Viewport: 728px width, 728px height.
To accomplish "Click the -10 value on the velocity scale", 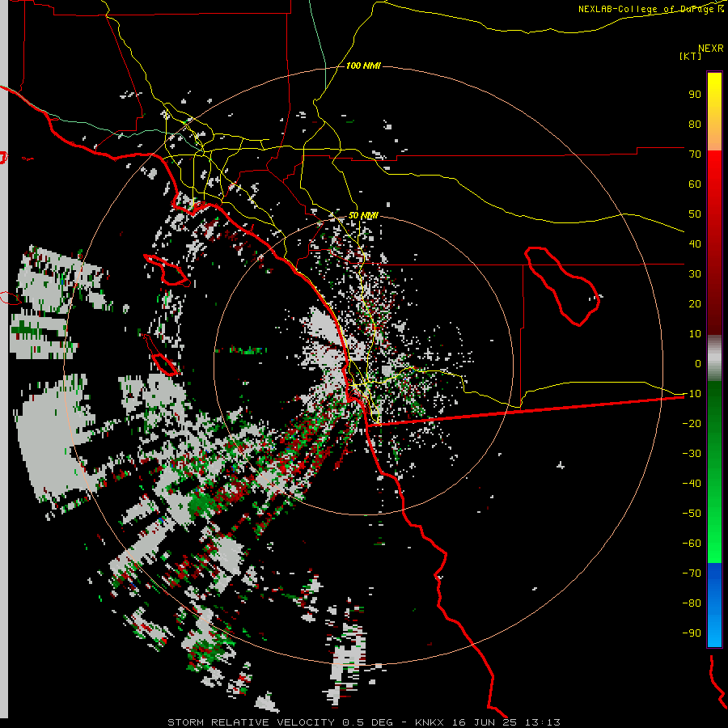I will (692, 394).
